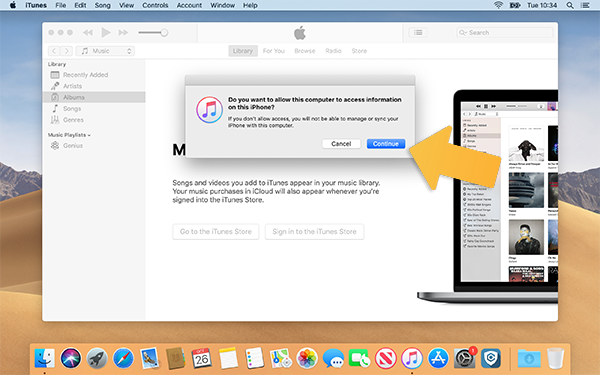This screenshot has width=600, height=375.
Task: Open the Browse tab
Action: click(305, 51)
